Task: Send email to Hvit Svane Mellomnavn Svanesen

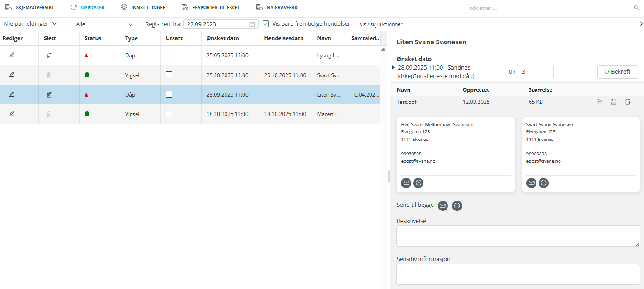Action: (x=406, y=183)
